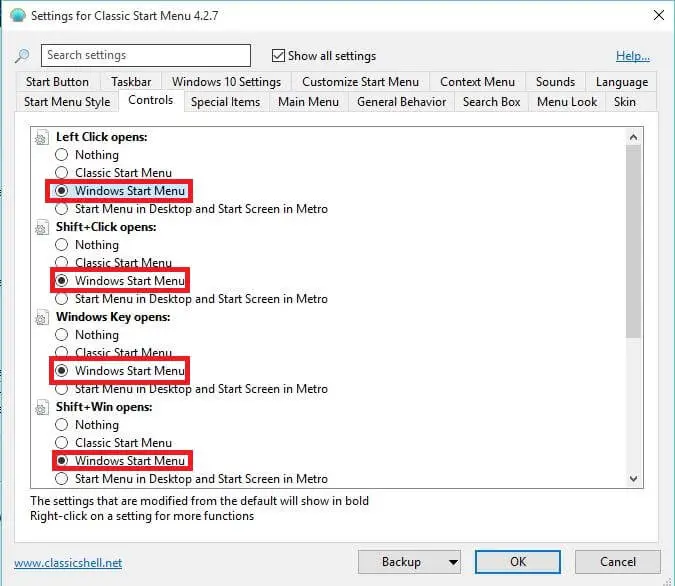Screen dimensions: 675x586
Task: Switch to Start Menu Style tab
Action: 67,102
